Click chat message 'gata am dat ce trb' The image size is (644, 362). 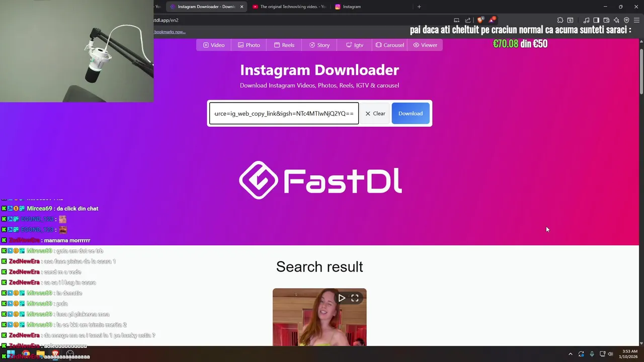[79, 251]
